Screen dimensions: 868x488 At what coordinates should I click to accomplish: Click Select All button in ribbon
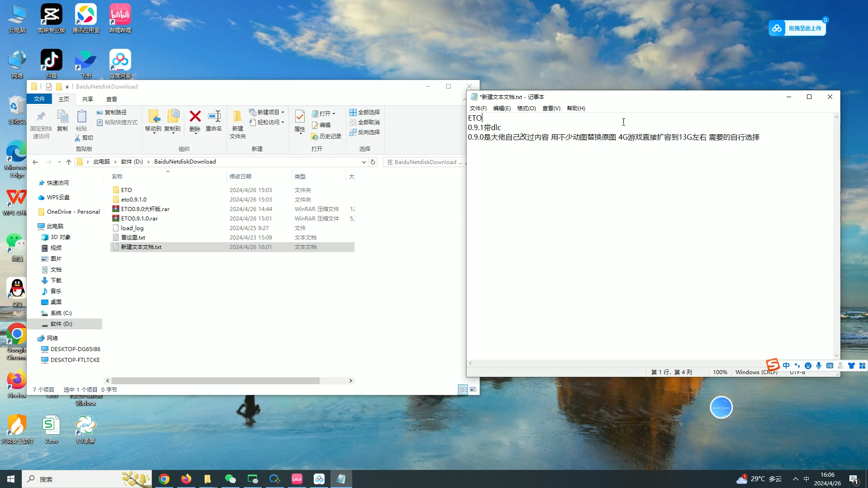click(365, 112)
